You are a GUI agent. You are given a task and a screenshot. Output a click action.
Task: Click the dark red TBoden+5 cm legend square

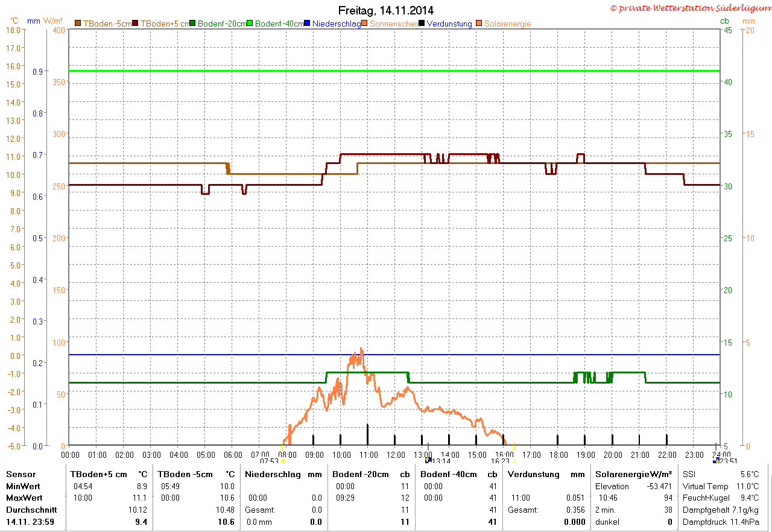(135, 24)
